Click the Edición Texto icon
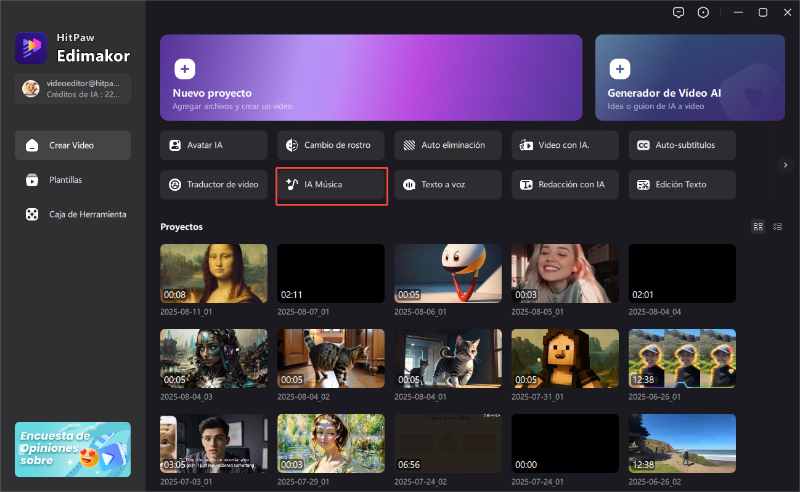 [643, 185]
